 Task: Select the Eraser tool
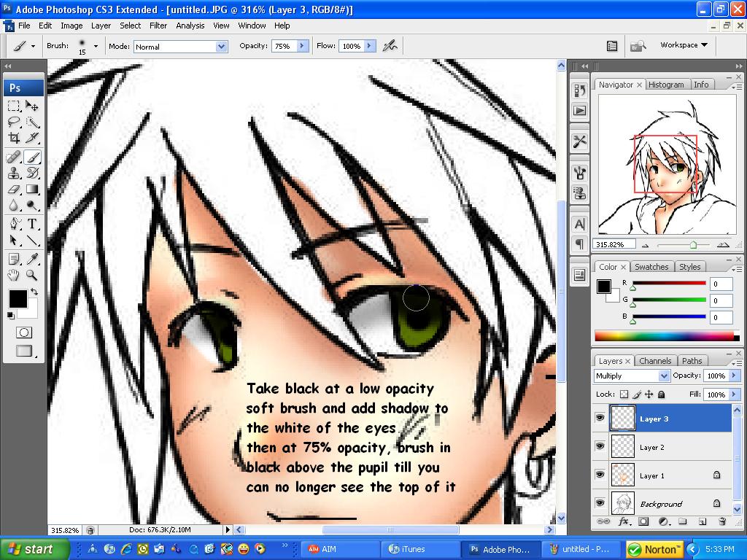pyautogui.click(x=14, y=189)
